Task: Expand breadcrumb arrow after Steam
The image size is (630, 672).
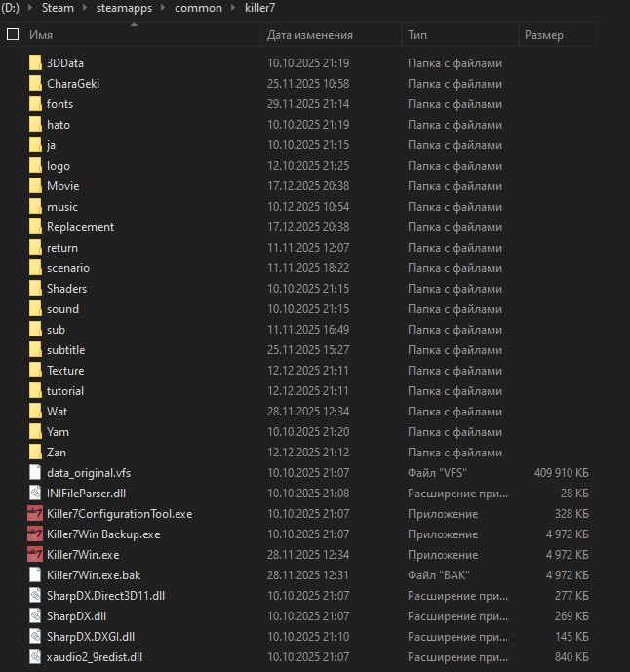Action: [85, 8]
